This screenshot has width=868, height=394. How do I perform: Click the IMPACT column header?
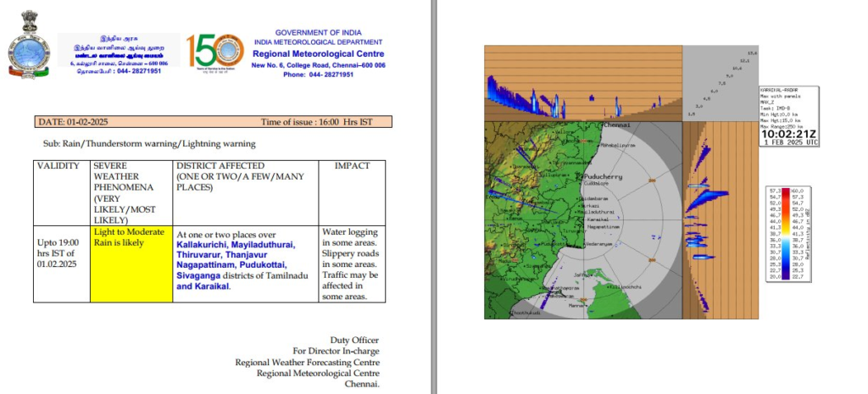pyautogui.click(x=352, y=166)
